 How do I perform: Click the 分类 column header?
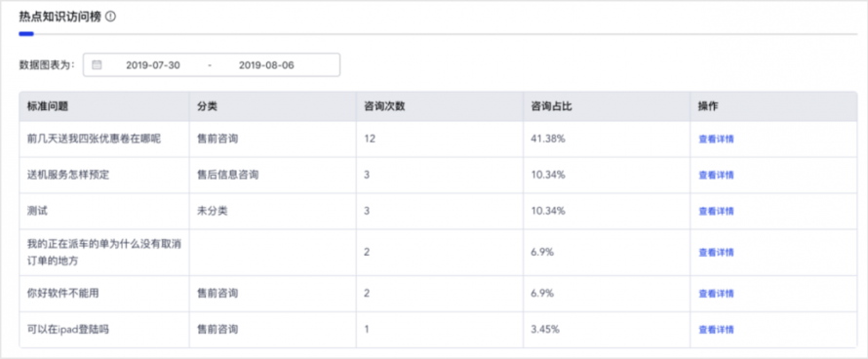click(207, 106)
